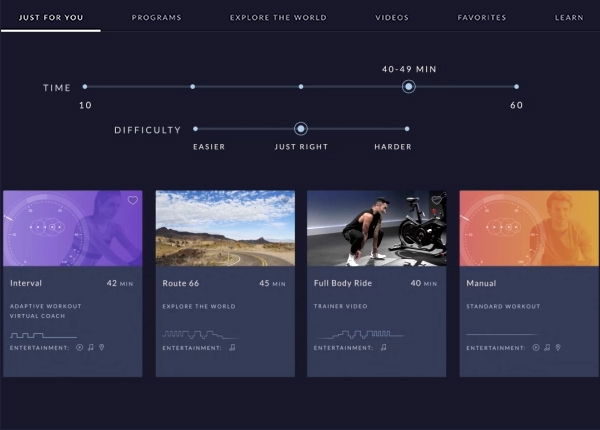Open Route 66 desert road thumbnail

click(225, 228)
